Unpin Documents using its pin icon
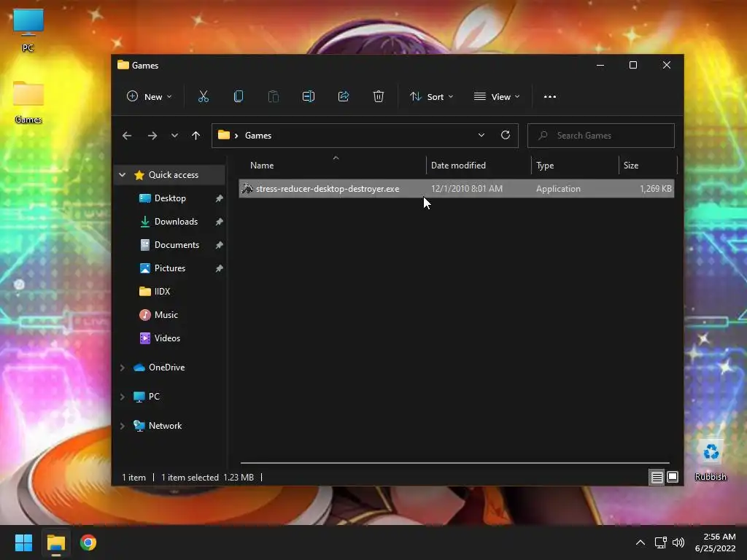Screen dimensions: 747x560 click(219, 245)
